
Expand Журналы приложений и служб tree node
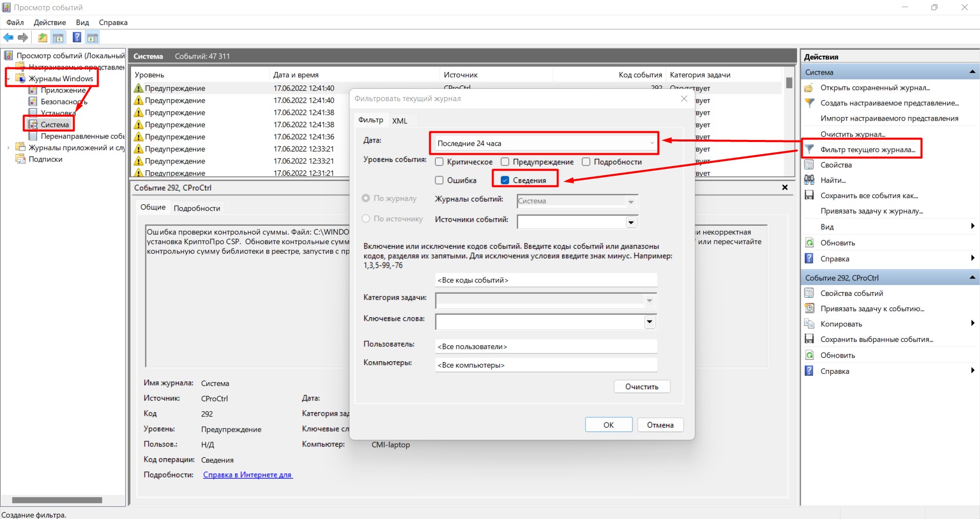point(8,148)
